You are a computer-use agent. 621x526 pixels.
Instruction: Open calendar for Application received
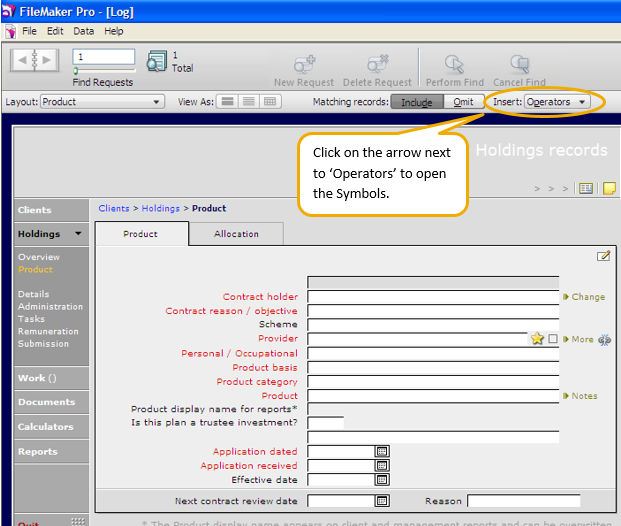coord(382,465)
